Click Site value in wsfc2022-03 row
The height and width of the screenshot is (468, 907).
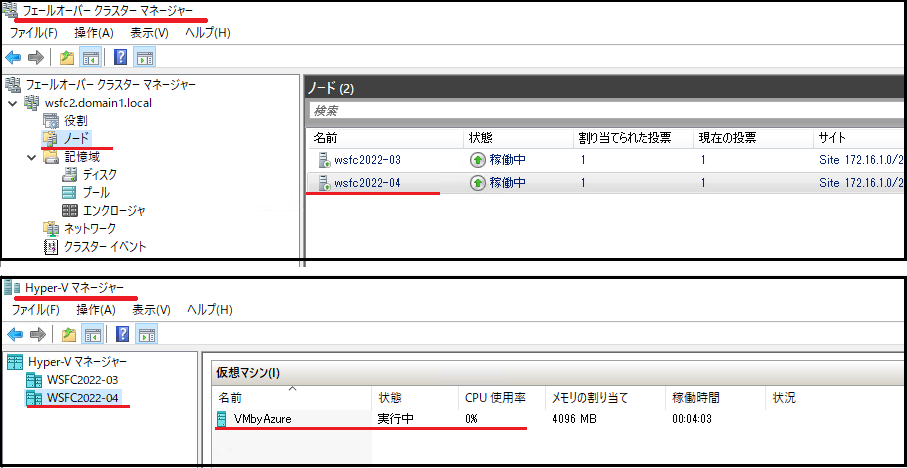click(860, 160)
